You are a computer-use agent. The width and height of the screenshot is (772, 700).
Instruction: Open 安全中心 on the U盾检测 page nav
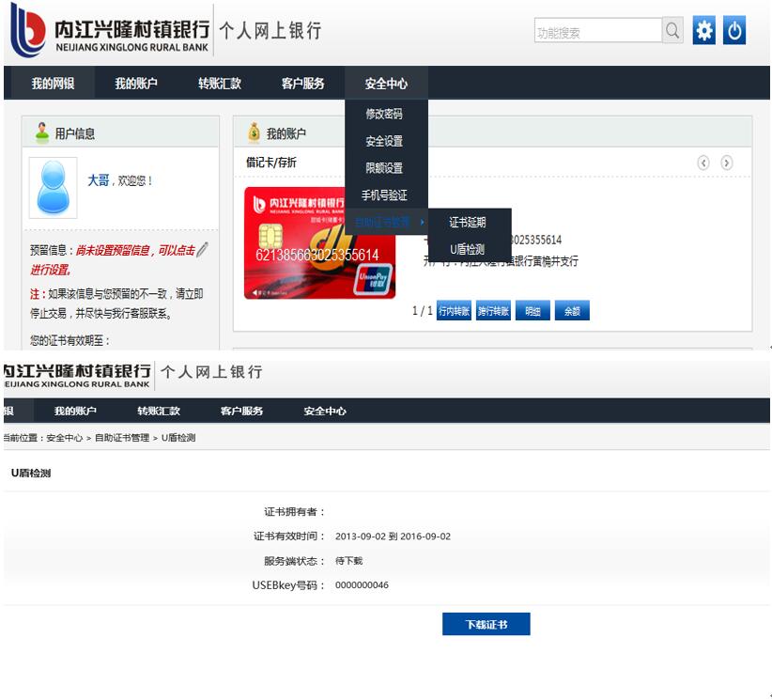click(x=325, y=411)
